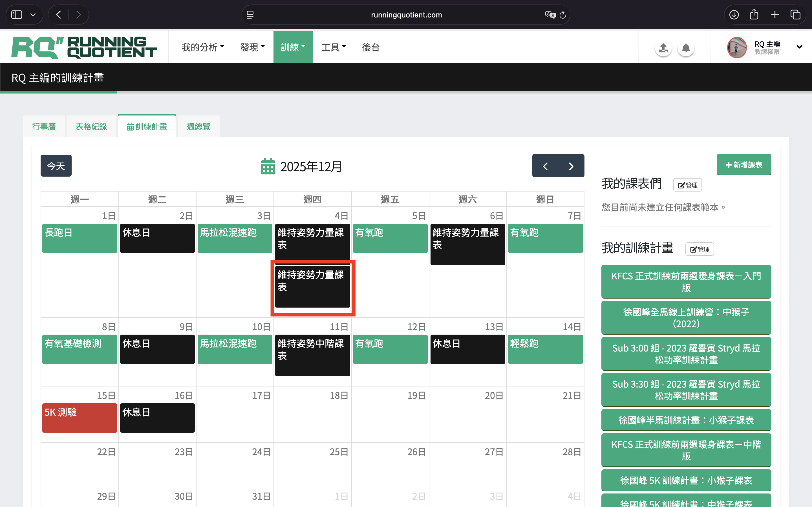Click the browser translate icon
The height and width of the screenshot is (507, 812).
(550, 15)
